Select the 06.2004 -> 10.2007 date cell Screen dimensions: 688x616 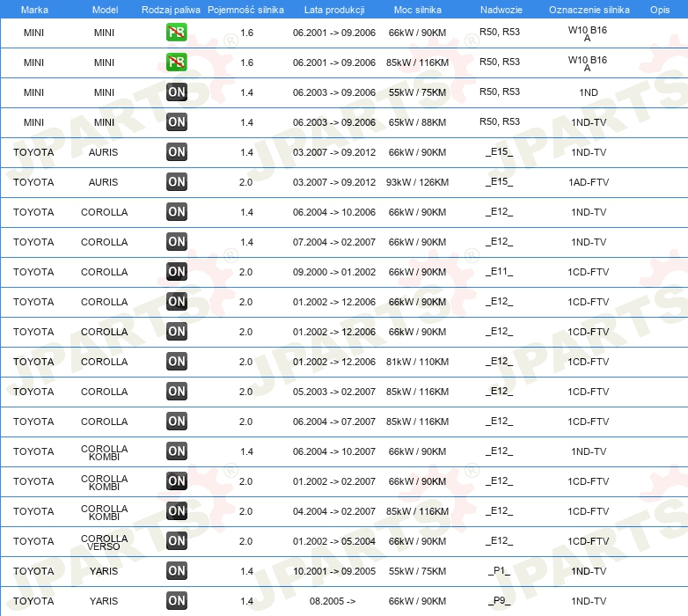tap(334, 451)
